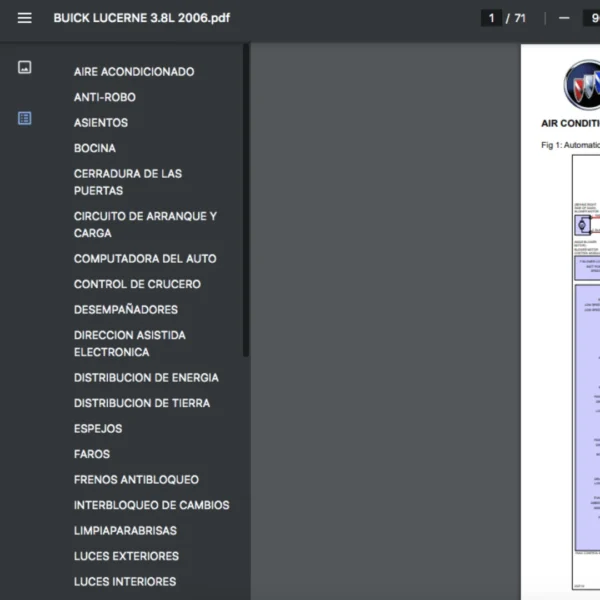Click the BUICK LUCERNE 3.8L 2006.pdf title
Image resolution: width=600 pixels, height=600 pixels.
(x=142, y=18)
